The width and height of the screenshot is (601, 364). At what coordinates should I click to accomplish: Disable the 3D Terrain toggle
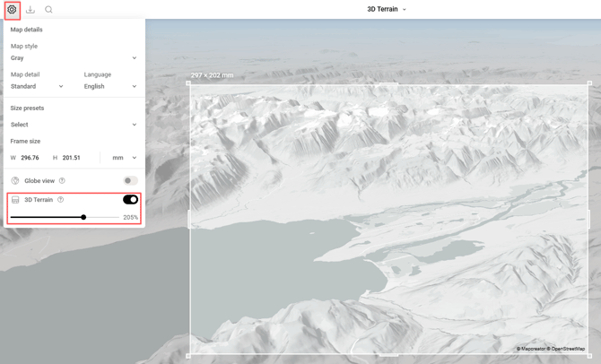pos(130,200)
